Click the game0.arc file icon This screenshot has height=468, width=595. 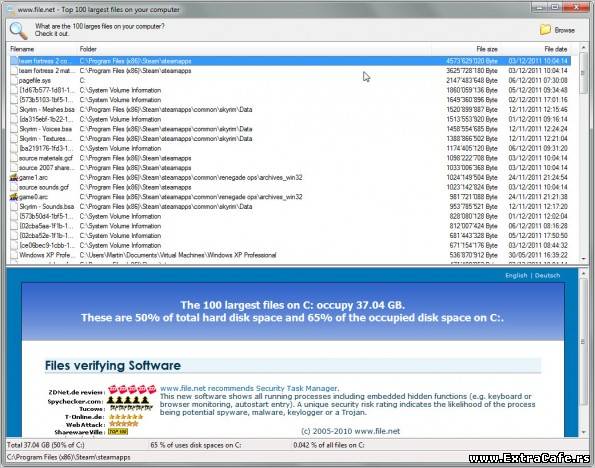coord(14,197)
